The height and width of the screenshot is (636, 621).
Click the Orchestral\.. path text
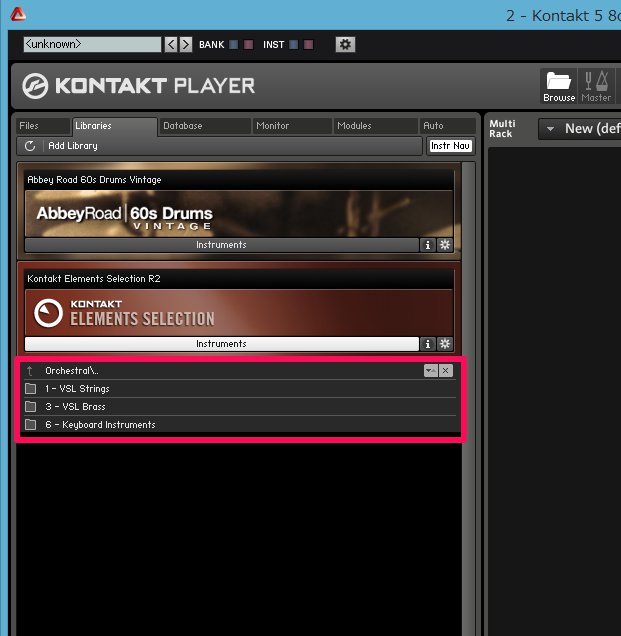(x=72, y=371)
